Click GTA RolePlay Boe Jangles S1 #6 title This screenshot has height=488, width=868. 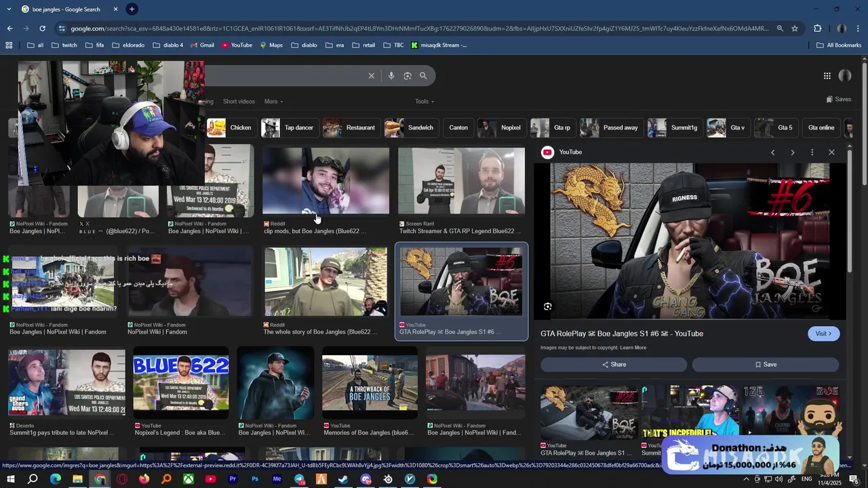pyautogui.click(x=622, y=333)
